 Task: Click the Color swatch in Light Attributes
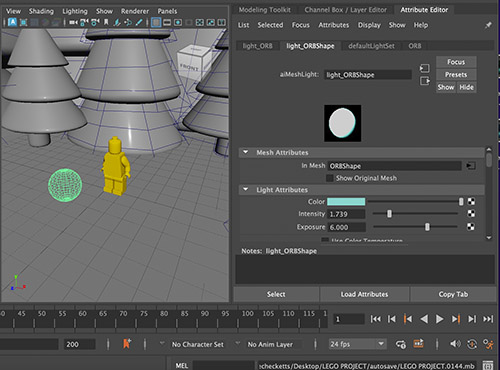coord(346,201)
